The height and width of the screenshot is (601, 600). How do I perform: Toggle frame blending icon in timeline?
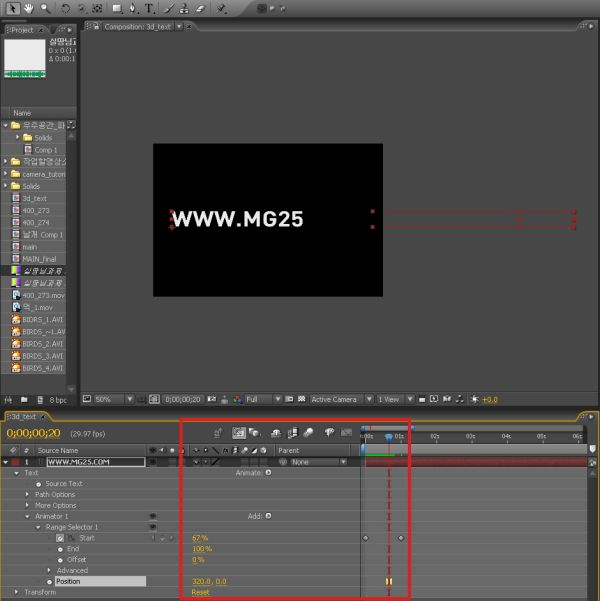point(293,433)
